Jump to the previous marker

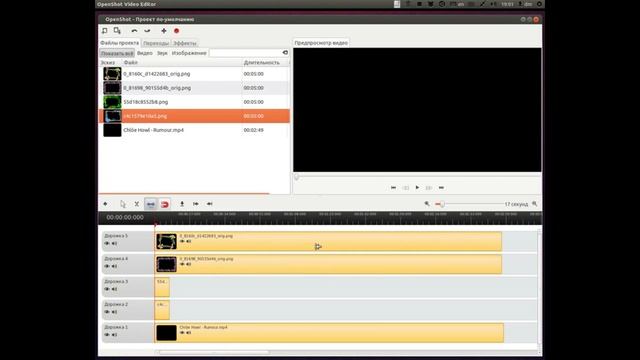tap(196, 204)
